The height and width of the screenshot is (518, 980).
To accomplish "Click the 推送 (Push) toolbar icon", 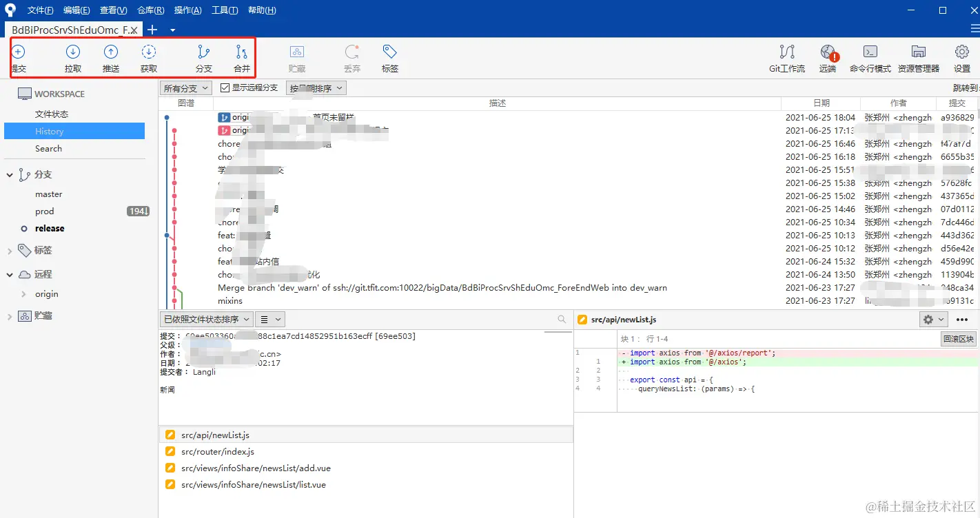I will (x=111, y=52).
